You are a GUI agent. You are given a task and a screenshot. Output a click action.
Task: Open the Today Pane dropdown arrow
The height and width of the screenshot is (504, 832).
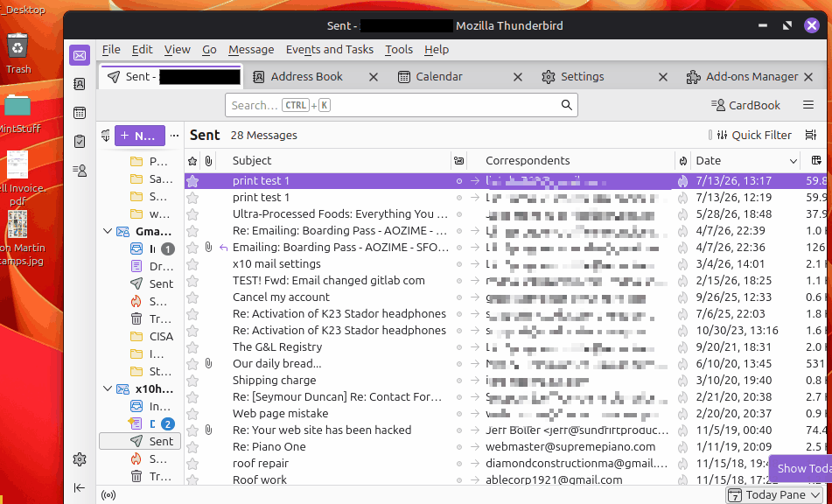coord(815,495)
